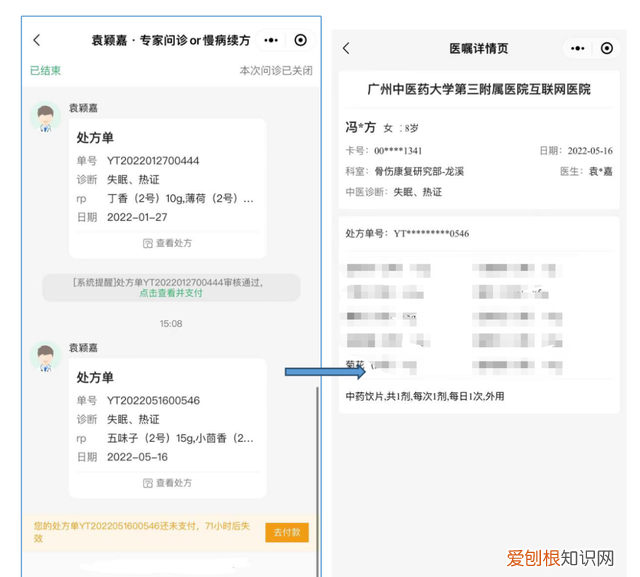Image resolution: width=640 pixels, height=577 pixels.
Task: Select chat title 袁颖嘉·专家问诊or慢病续方
Action: [x=171, y=40]
